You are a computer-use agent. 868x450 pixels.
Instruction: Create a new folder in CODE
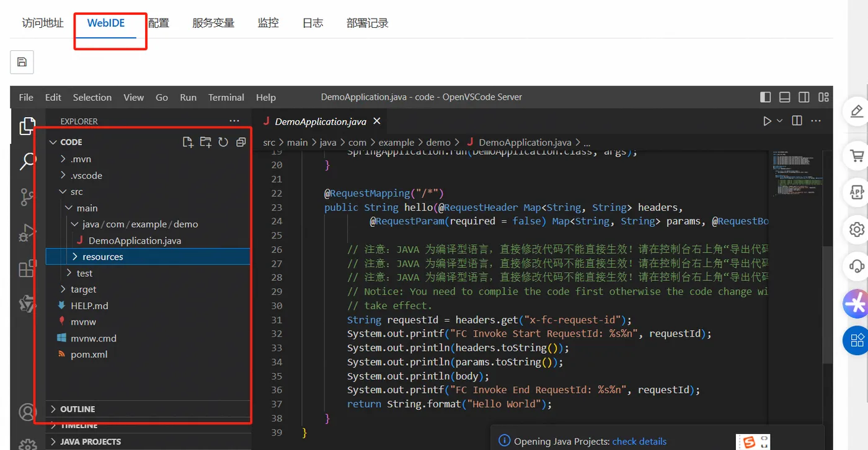coord(205,143)
